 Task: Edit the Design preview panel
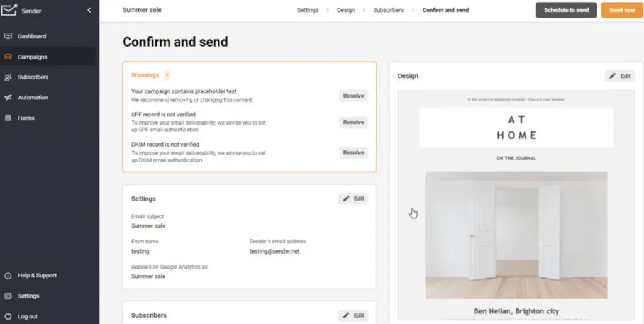coord(619,76)
